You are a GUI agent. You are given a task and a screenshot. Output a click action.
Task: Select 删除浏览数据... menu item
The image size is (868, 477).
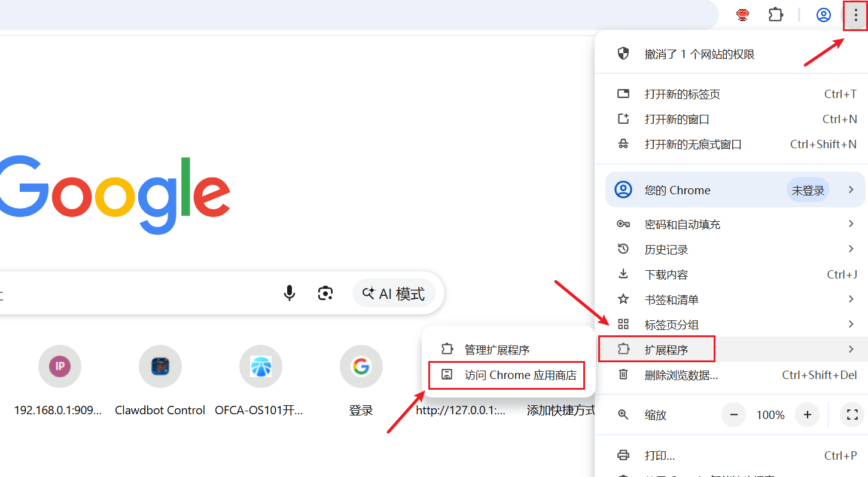click(x=731, y=375)
